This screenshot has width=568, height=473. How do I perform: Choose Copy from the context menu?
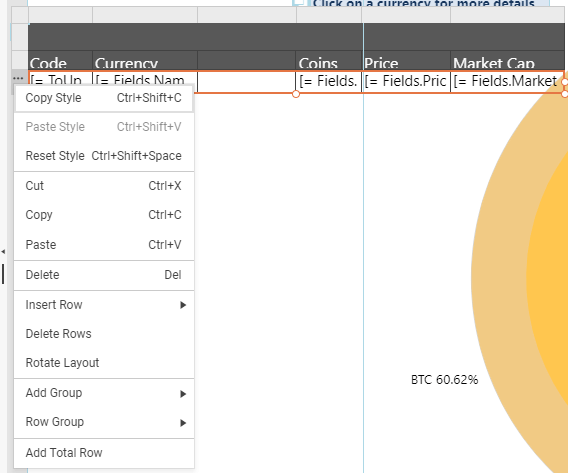(104, 215)
